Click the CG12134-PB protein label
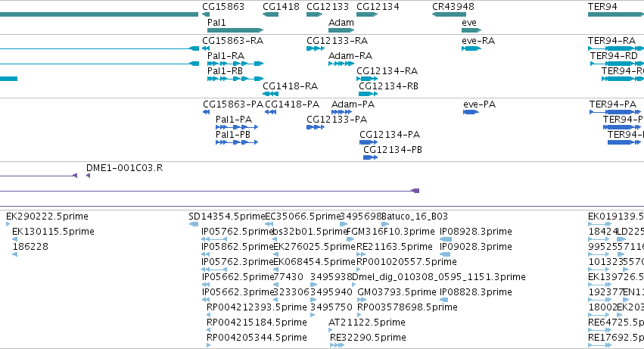Image resolution: width=644 pixels, height=349 pixels. point(393,150)
